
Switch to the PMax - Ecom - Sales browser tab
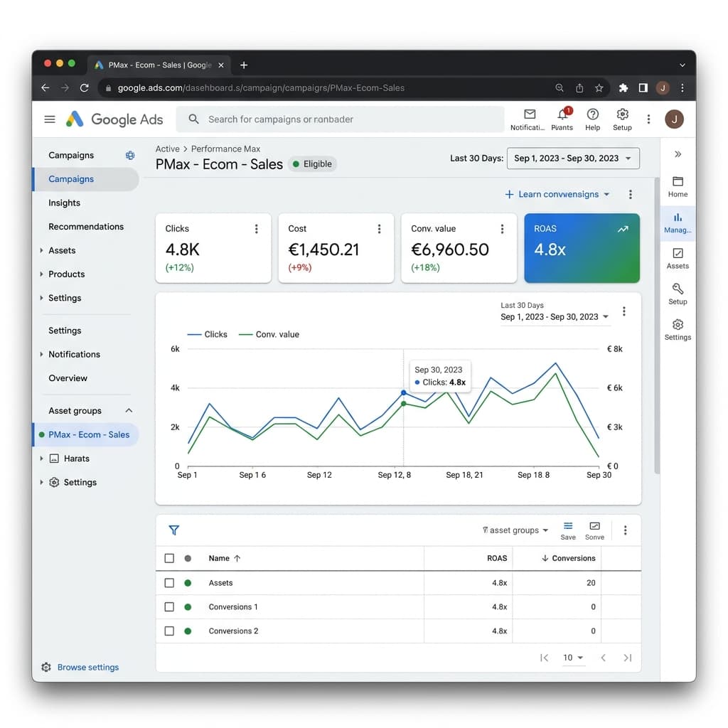[x=159, y=65]
